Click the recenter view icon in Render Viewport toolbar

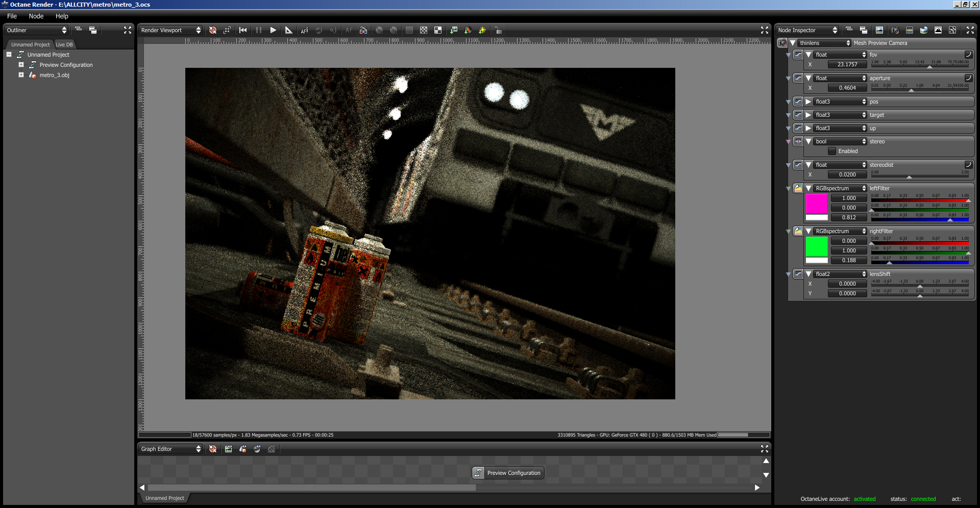(x=213, y=30)
